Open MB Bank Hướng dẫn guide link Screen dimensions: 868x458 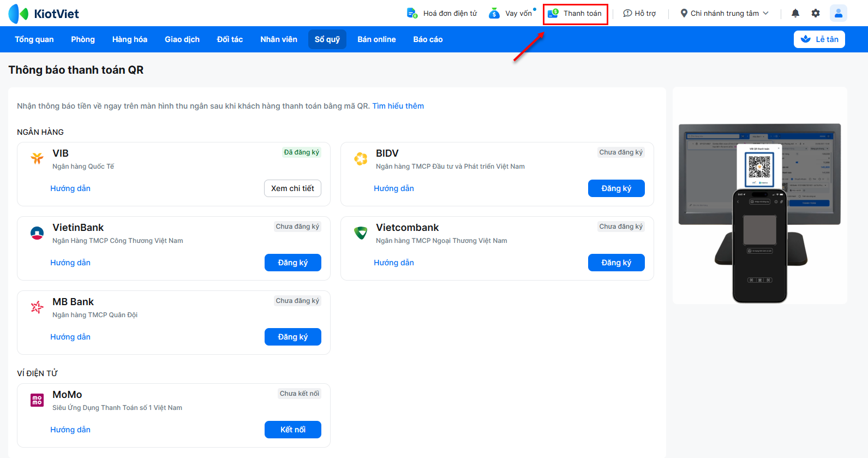[70, 337]
